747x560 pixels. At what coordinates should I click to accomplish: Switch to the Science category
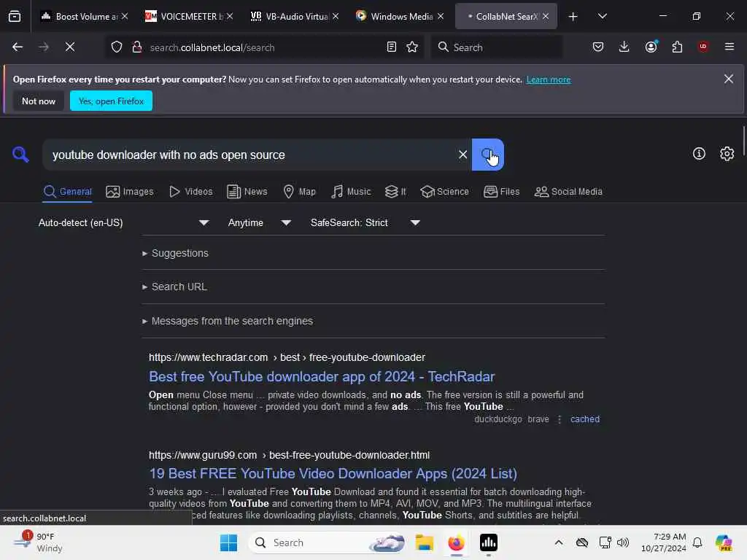point(444,192)
